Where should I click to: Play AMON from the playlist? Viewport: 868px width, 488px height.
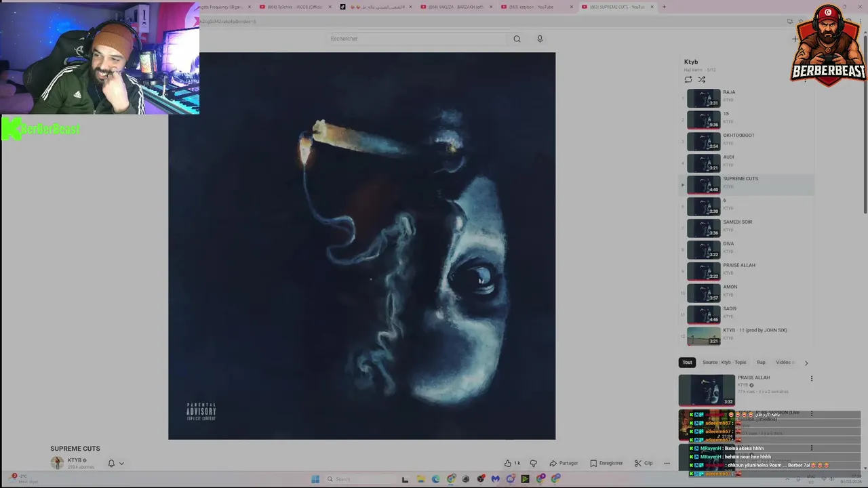tap(746, 293)
